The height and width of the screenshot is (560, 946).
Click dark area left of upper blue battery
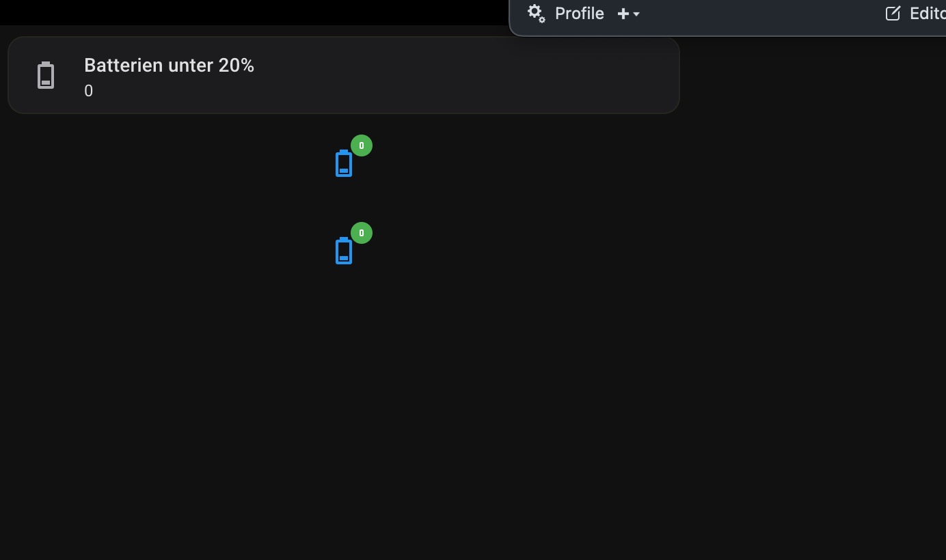coord(205,164)
